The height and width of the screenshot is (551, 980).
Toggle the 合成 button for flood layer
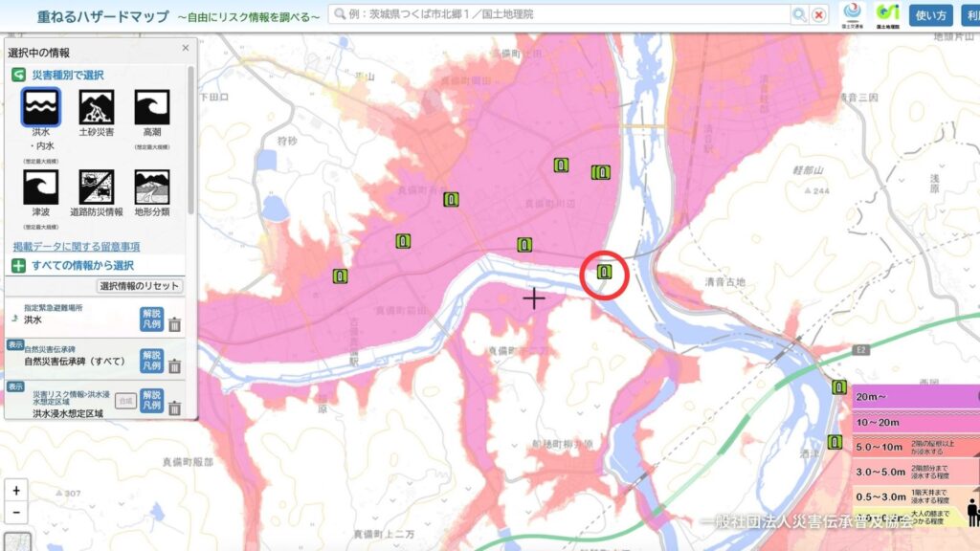[x=124, y=401]
